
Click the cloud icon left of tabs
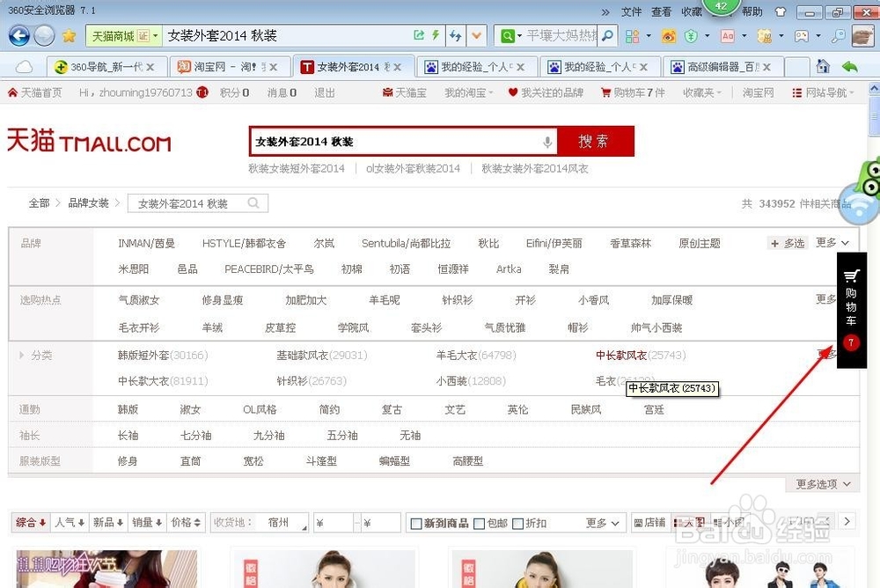point(23,68)
